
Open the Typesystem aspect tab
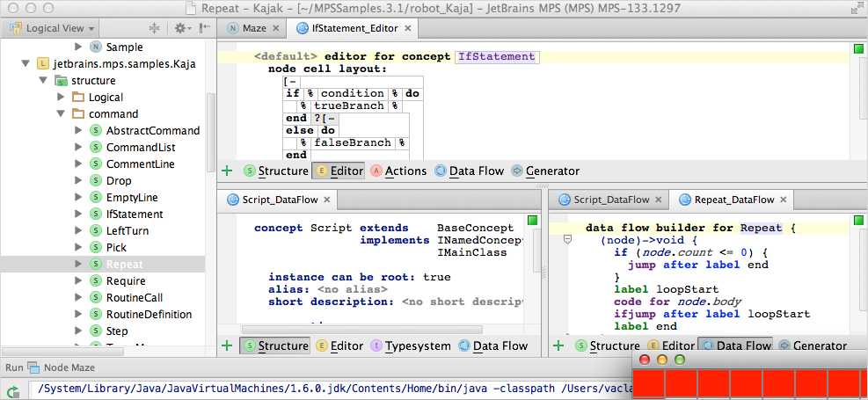point(410,345)
